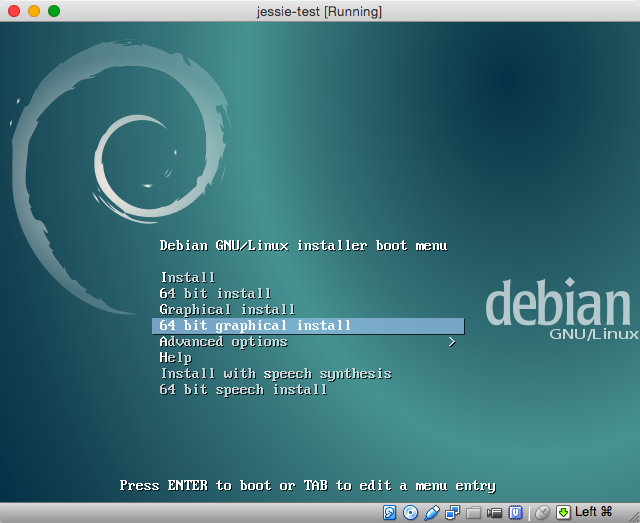Click the Debian GNU/Linux installer boot menu heading
The image size is (640, 523).
[x=303, y=246]
